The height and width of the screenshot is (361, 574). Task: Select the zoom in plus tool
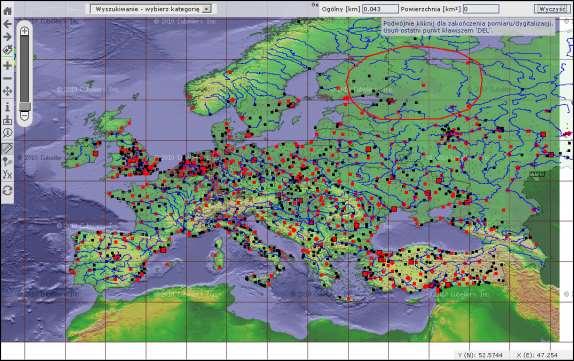(7, 65)
